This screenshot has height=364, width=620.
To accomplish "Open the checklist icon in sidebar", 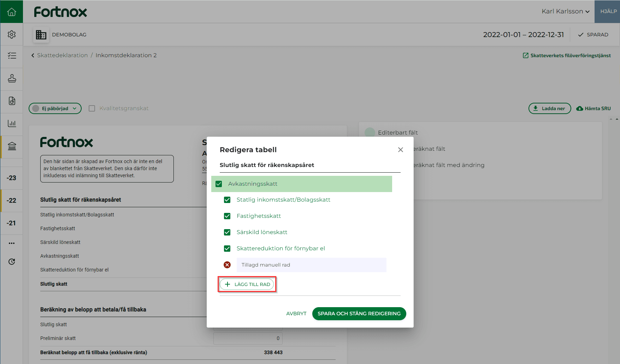I will (x=12, y=55).
